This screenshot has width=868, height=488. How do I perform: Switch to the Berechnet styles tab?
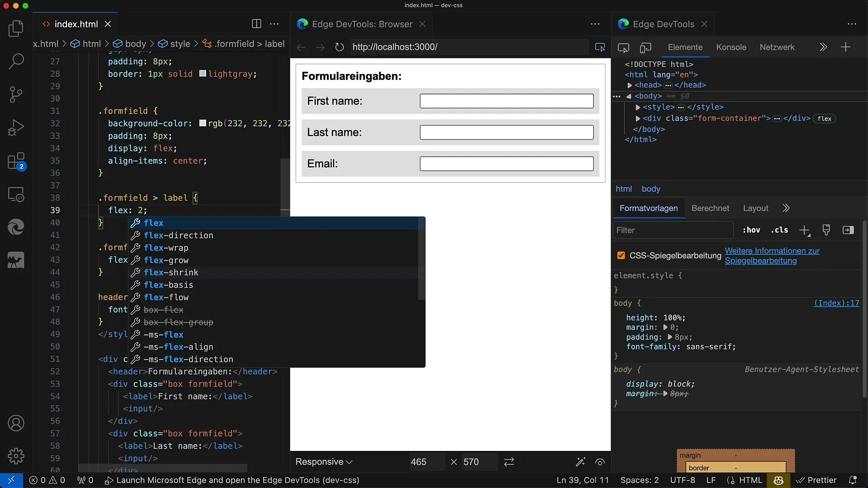[x=710, y=208]
